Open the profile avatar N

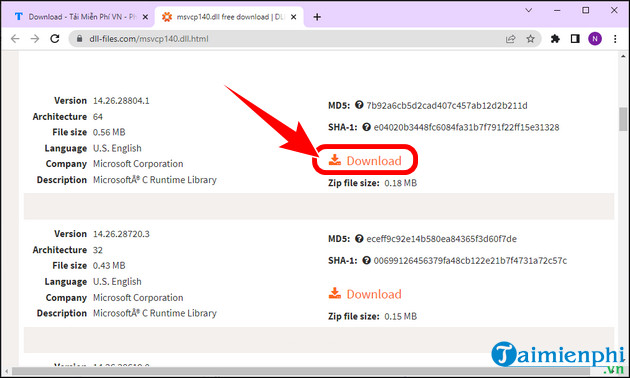pos(595,39)
